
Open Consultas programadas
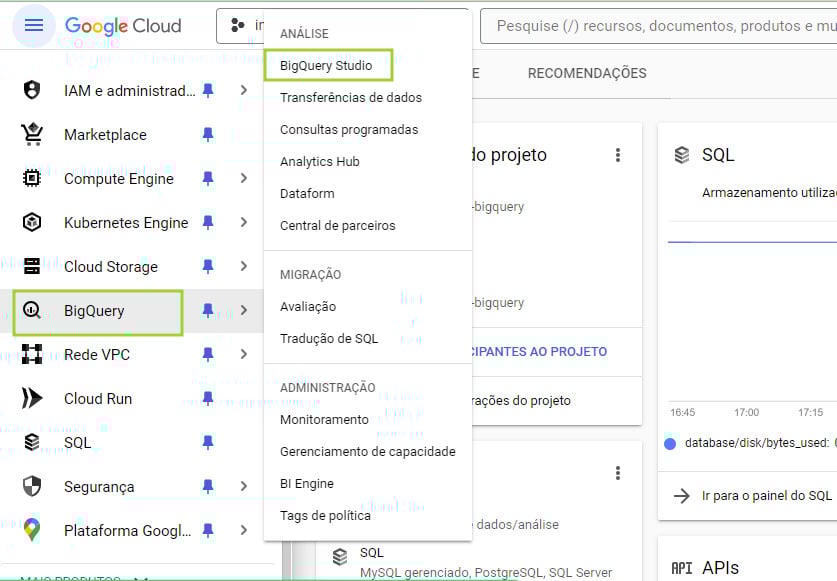(x=349, y=130)
